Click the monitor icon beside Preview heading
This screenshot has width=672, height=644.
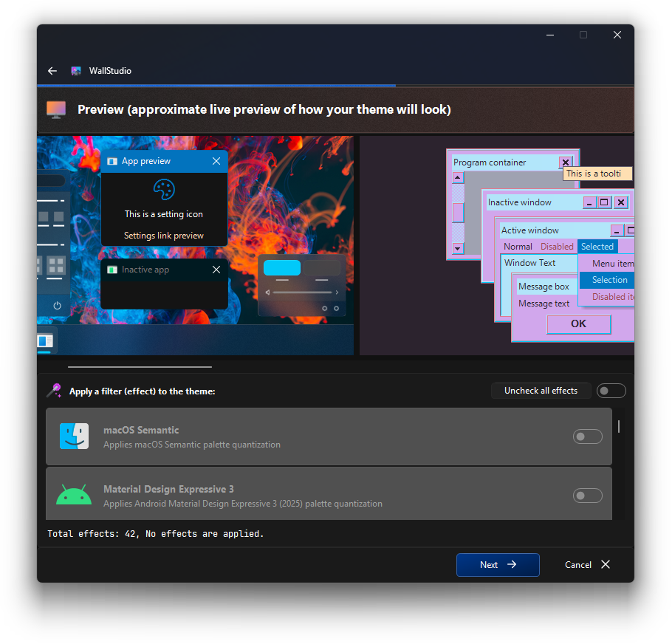(56, 110)
